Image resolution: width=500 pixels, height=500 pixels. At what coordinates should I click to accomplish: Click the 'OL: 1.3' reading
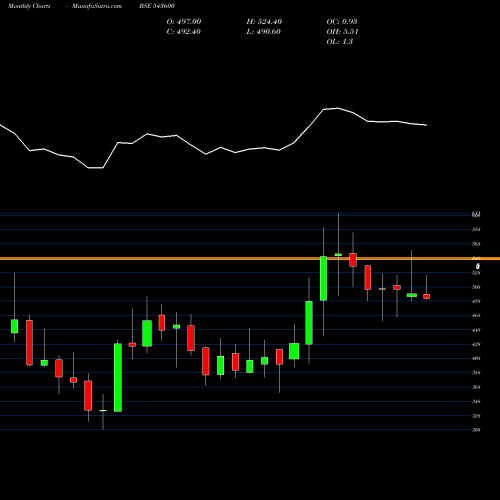[340, 41]
